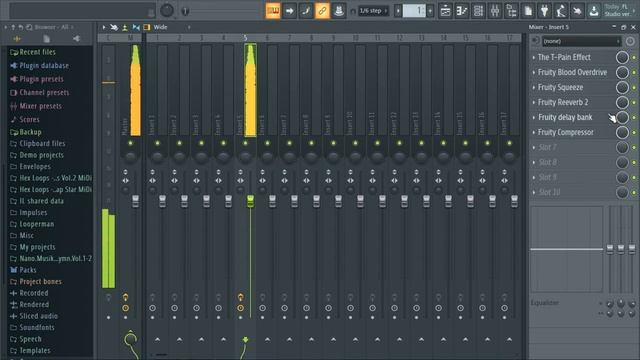Open Fruity delay bank slot arrow menu

[x=534, y=118]
